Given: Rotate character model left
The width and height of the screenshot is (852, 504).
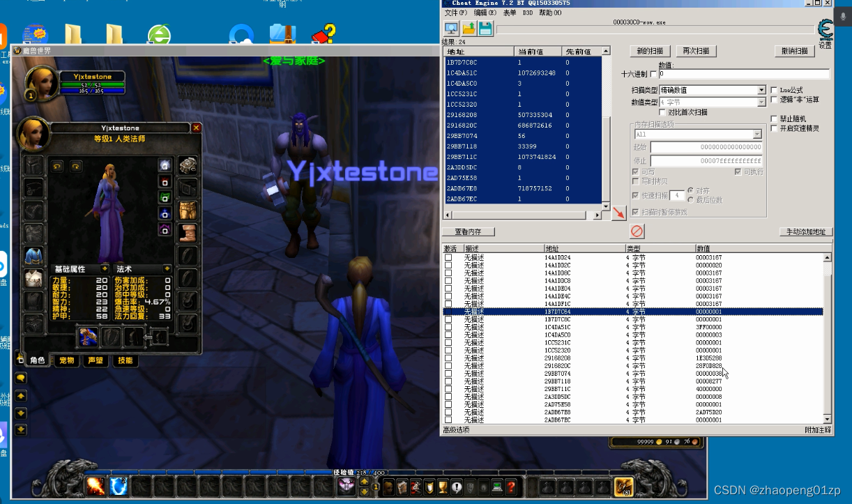Looking at the screenshot, I should (x=56, y=166).
